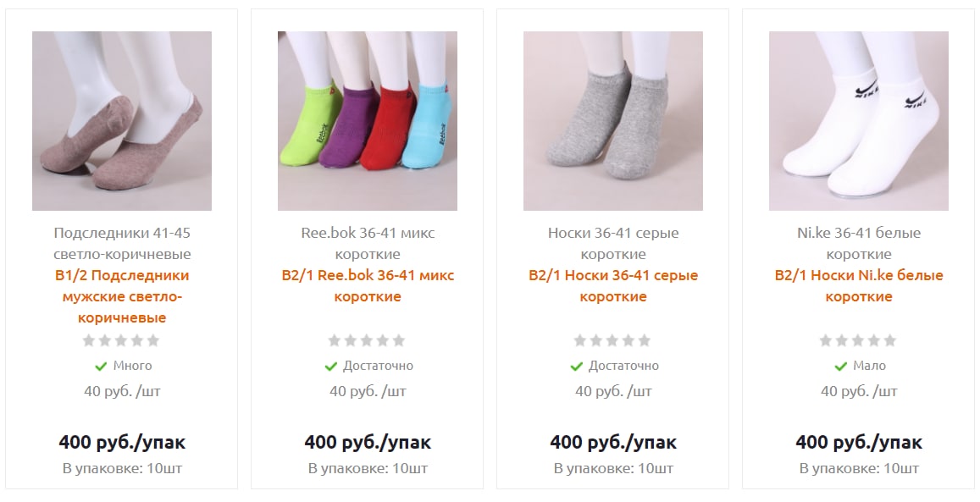This screenshot has width=980, height=502.
Task: Open the colorful Ree.bok socks photo
Action: pyautogui.click(x=368, y=121)
